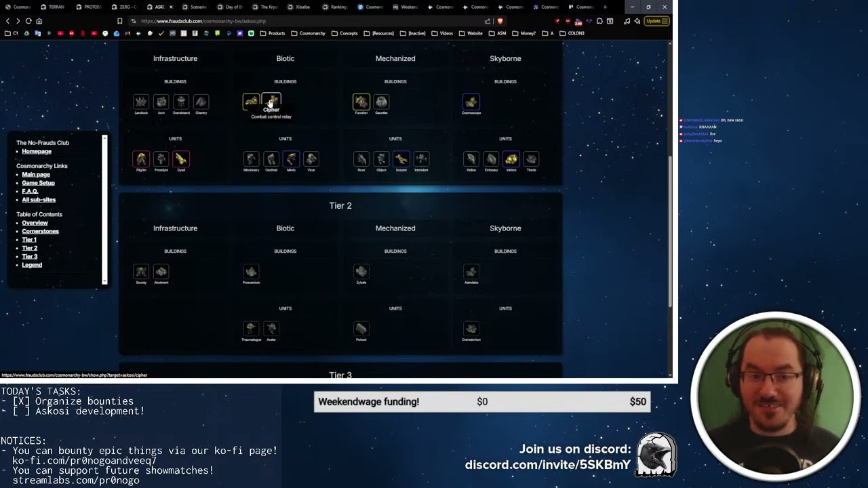Viewport: 868px width, 488px height.
Task: Click the browser home button
Action: pos(39,21)
